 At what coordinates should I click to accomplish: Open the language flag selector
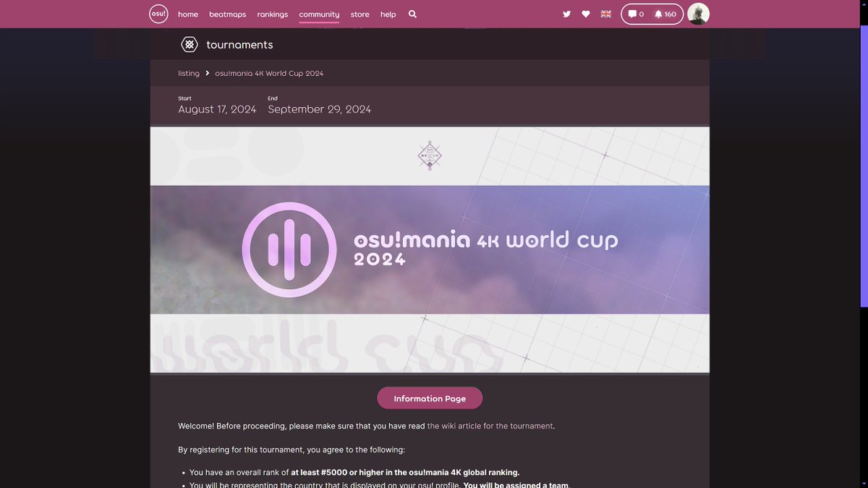606,14
